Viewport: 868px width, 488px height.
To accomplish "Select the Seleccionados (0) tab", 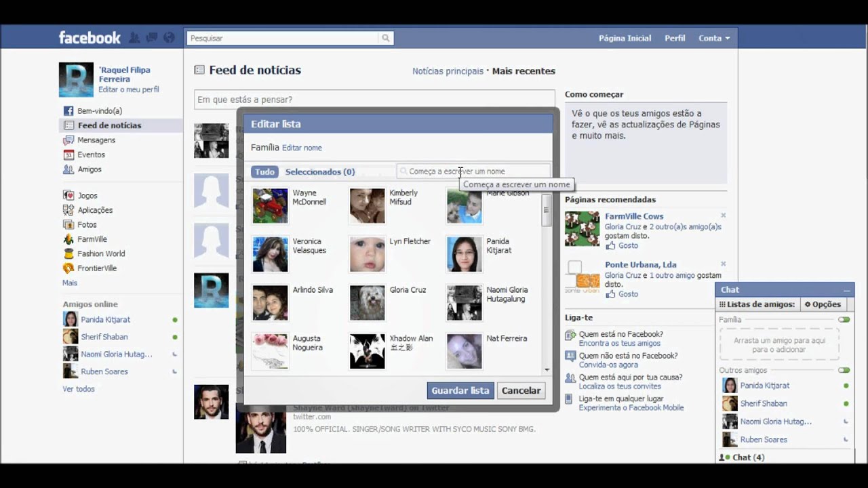I will (x=319, y=172).
